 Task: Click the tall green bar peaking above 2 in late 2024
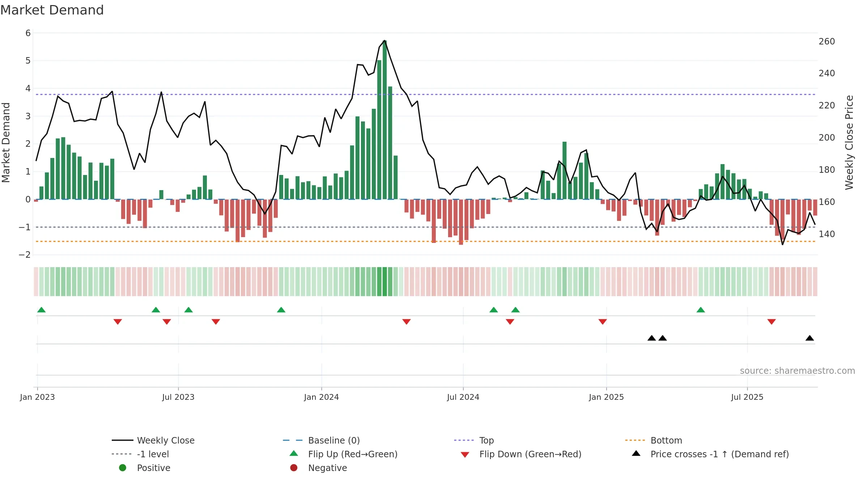tap(565, 171)
